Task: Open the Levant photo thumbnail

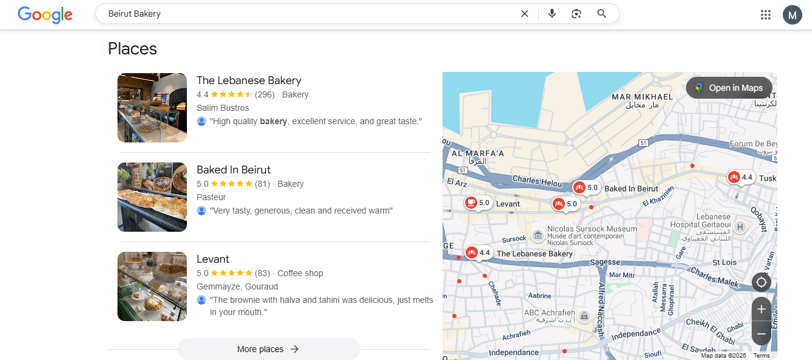Action: pos(152,286)
